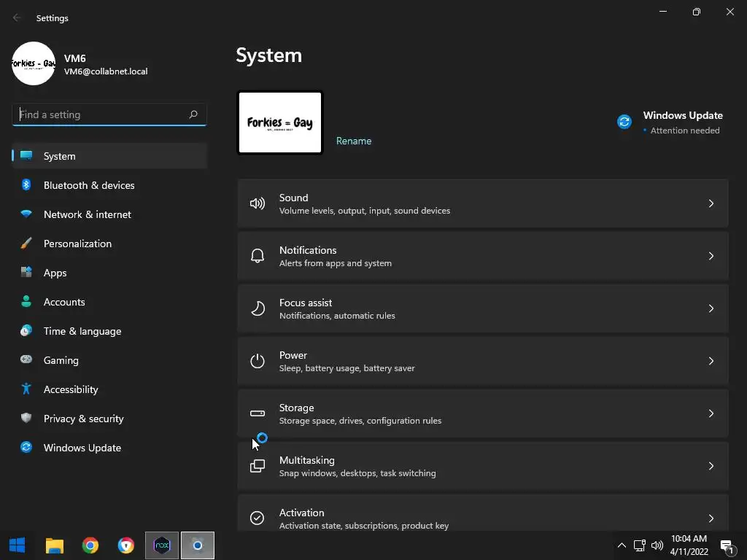747x560 pixels.
Task: Click the network icon in system tray
Action: 639,545
